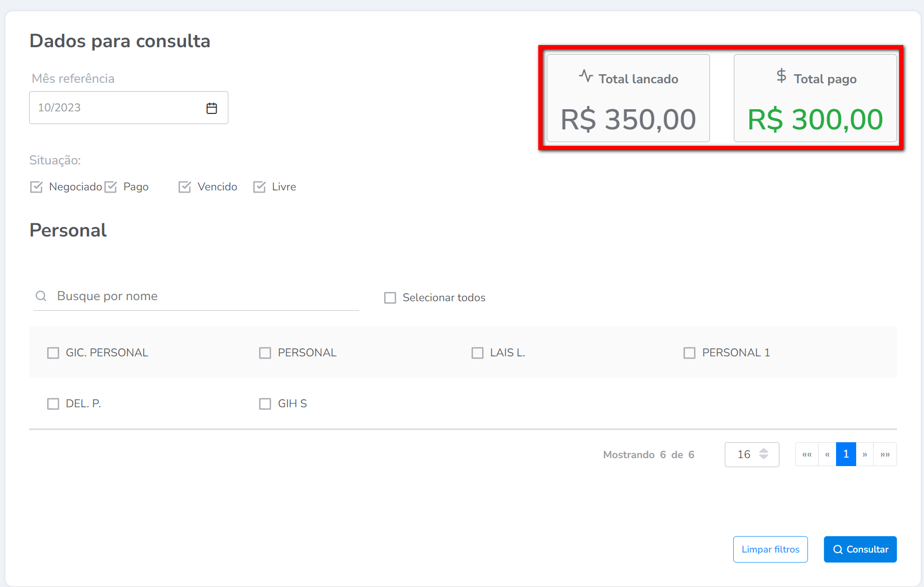
Task: Jump to the last page arrow
Action: pyautogui.click(x=885, y=454)
